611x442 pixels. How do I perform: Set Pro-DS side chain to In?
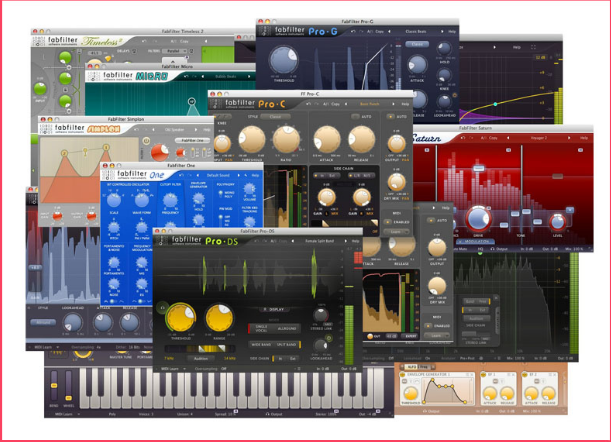point(280,358)
